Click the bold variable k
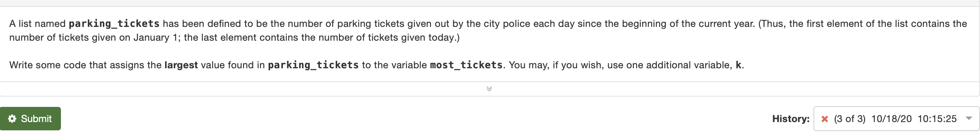 (738, 65)
